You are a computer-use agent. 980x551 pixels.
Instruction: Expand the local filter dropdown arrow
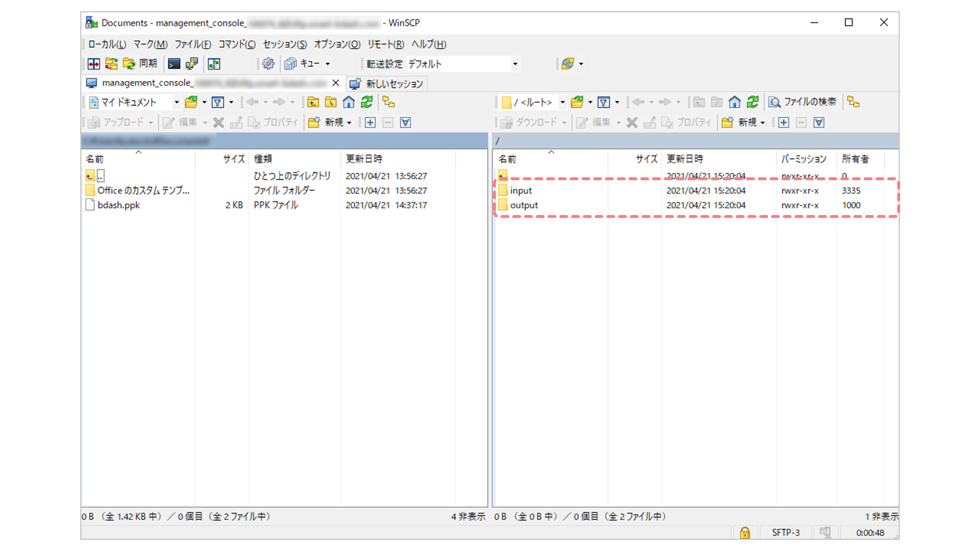coord(231,102)
